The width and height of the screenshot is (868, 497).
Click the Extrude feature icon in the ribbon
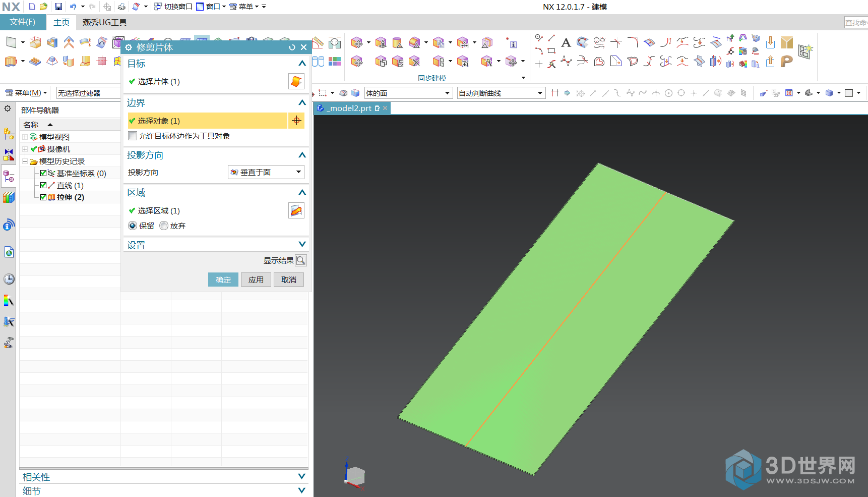11,62
